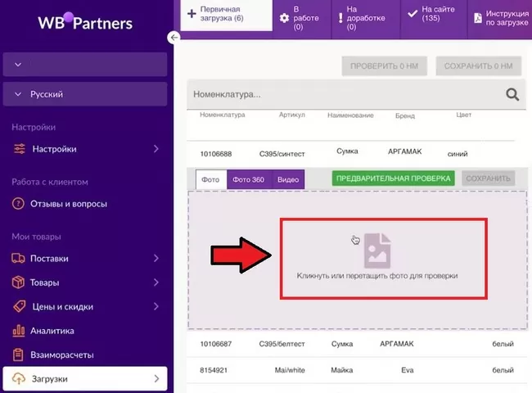Click the image upload placeholder icon
The height and width of the screenshot is (393, 532).
pyautogui.click(x=377, y=249)
